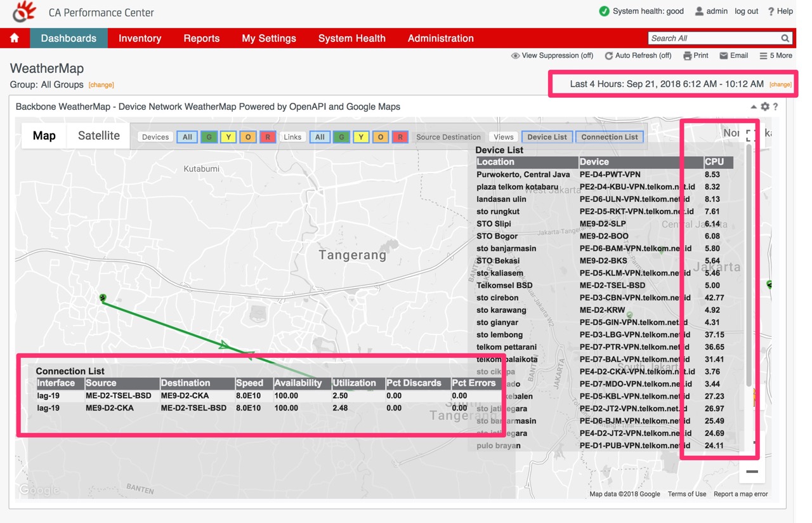Click the Utilization value 2.50
This screenshot has height=523, width=812.
pyautogui.click(x=340, y=396)
